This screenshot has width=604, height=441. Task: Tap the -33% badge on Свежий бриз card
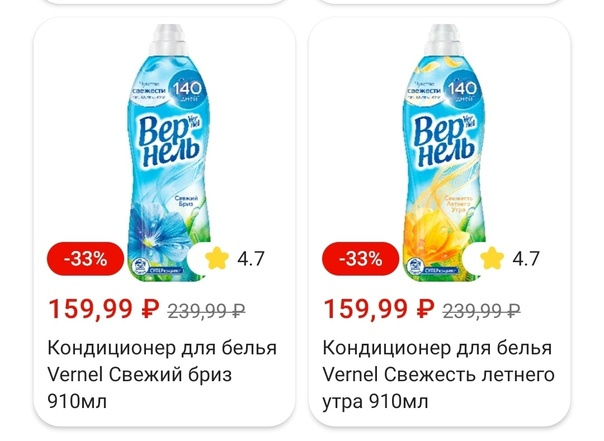[86, 259]
